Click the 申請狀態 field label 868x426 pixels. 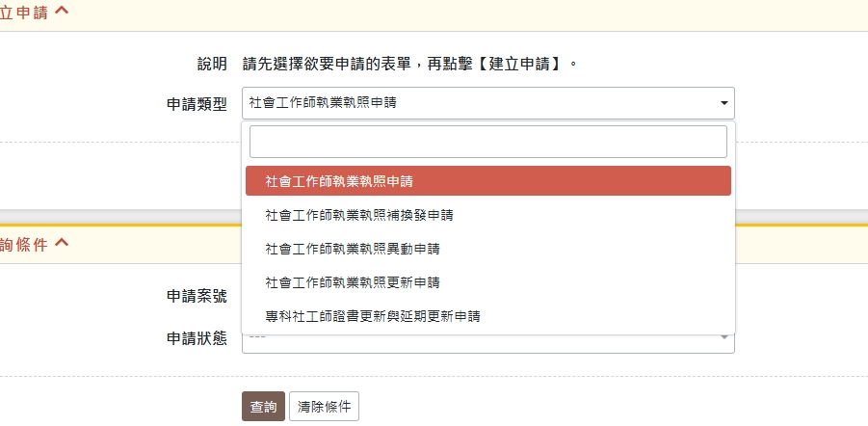(197, 339)
